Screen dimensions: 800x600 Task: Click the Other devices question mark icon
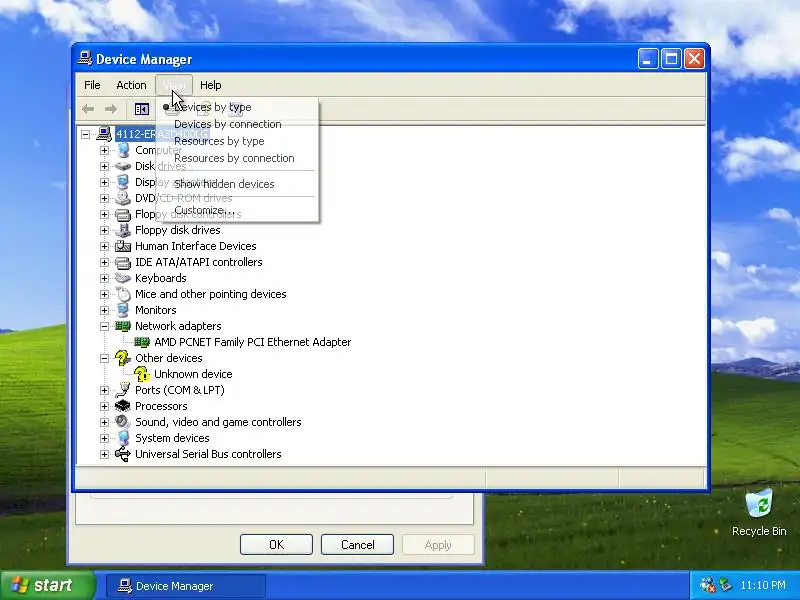(x=123, y=358)
